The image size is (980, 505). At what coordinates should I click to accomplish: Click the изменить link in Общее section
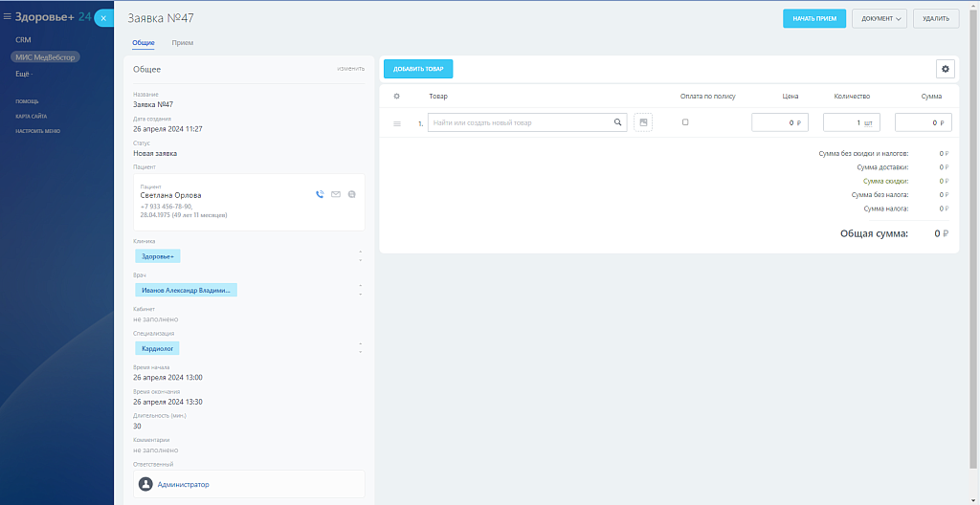pos(350,69)
